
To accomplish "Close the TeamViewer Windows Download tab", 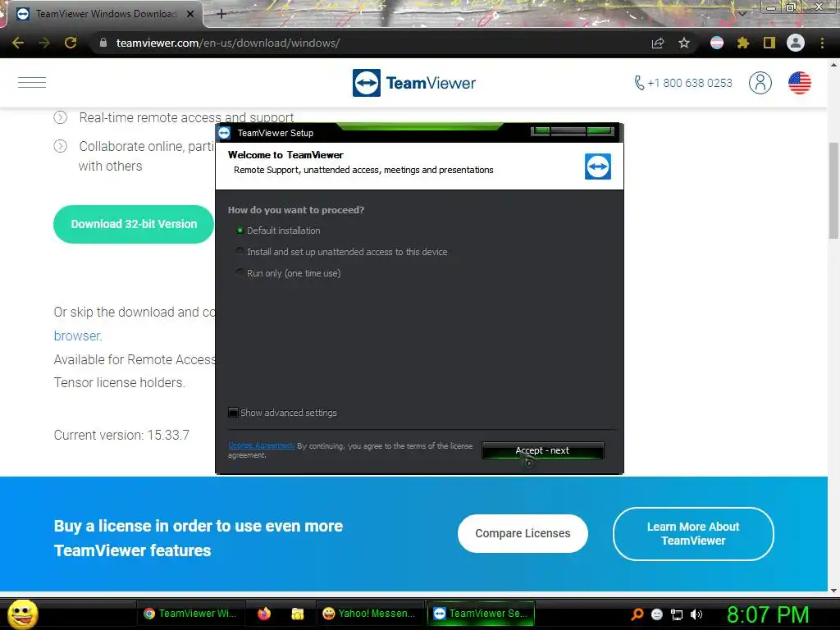I will click(190, 15).
